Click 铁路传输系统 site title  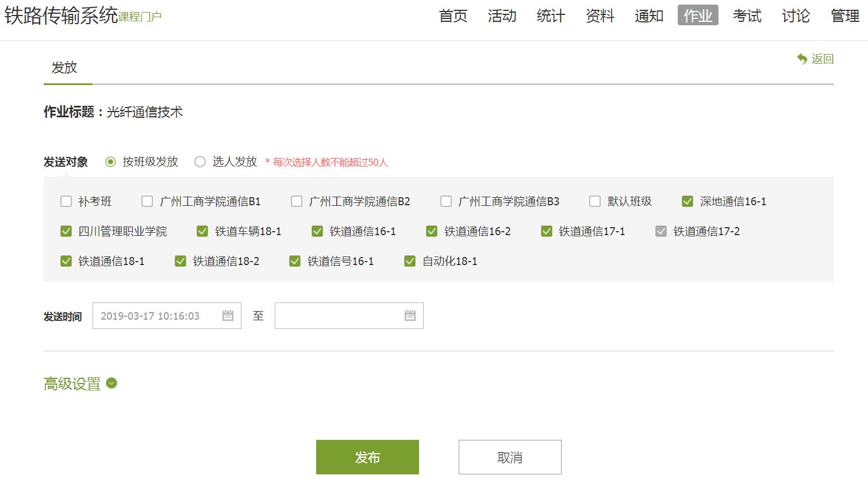point(61,16)
